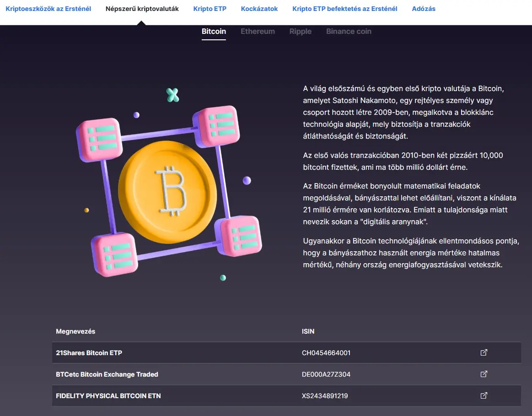Click BTCetc Bitcoin Exchange Traded name

(x=107, y=374)
